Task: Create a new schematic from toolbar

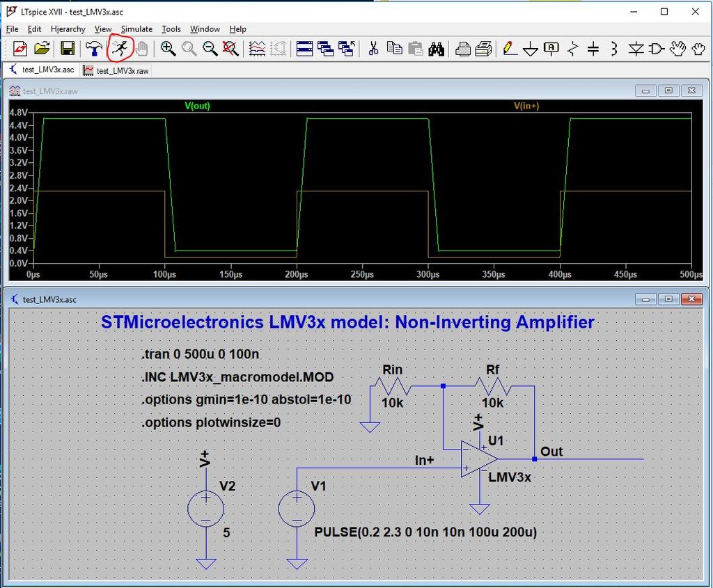Action: pos(20,49)
